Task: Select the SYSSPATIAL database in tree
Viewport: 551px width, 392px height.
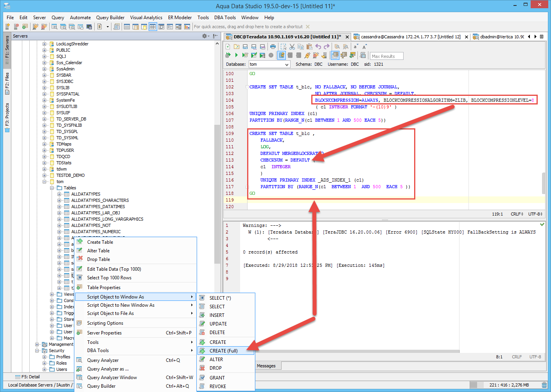Action: [x=68, y=94]
